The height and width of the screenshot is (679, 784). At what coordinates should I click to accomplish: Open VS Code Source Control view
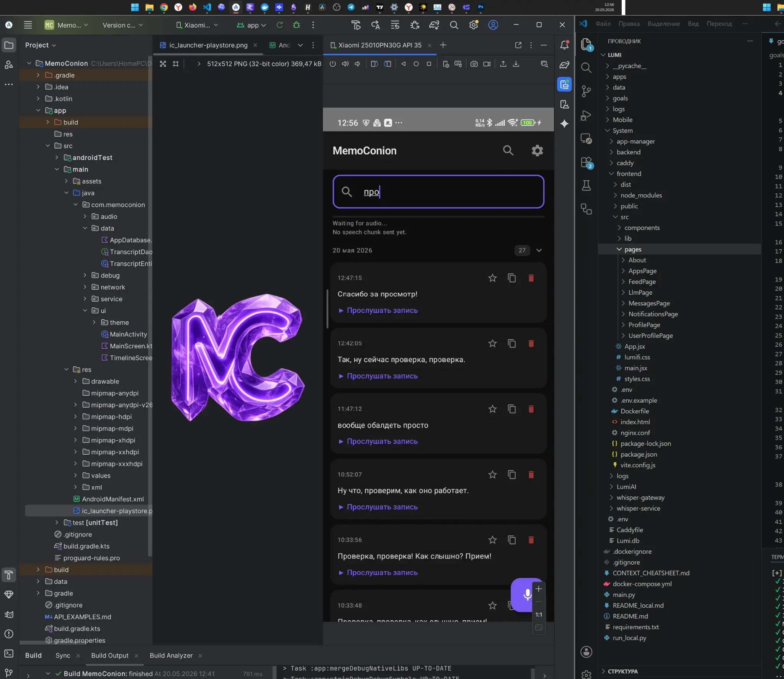point(586,91)
